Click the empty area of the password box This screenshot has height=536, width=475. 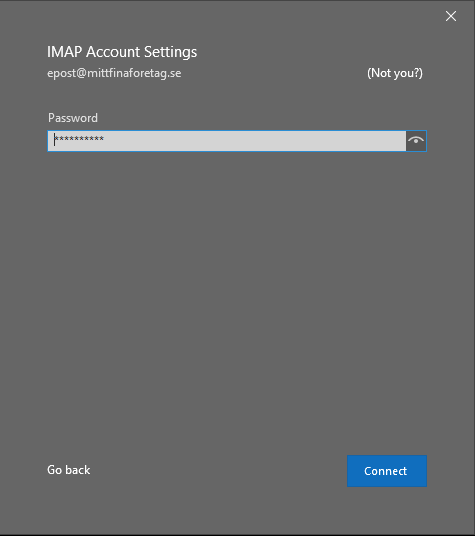click(255, 140)
